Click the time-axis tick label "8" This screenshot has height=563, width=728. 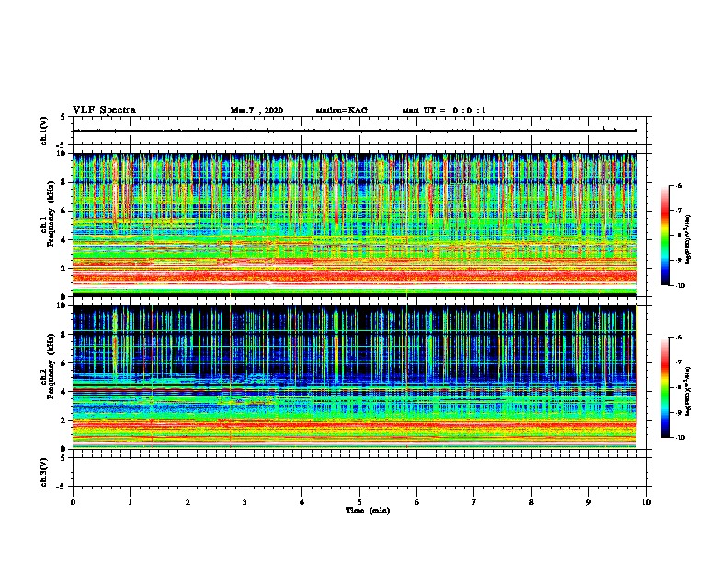pyautogui.click(x=531, y=502)
